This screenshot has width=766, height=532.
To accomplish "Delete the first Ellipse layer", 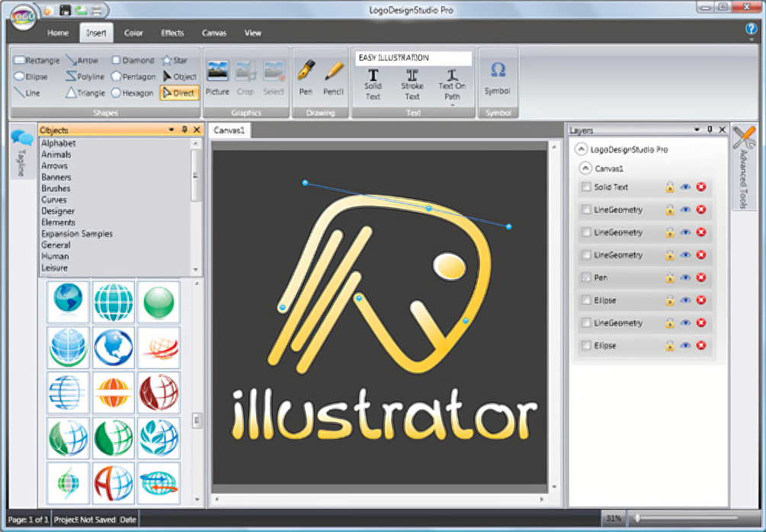I will point(701,300).
